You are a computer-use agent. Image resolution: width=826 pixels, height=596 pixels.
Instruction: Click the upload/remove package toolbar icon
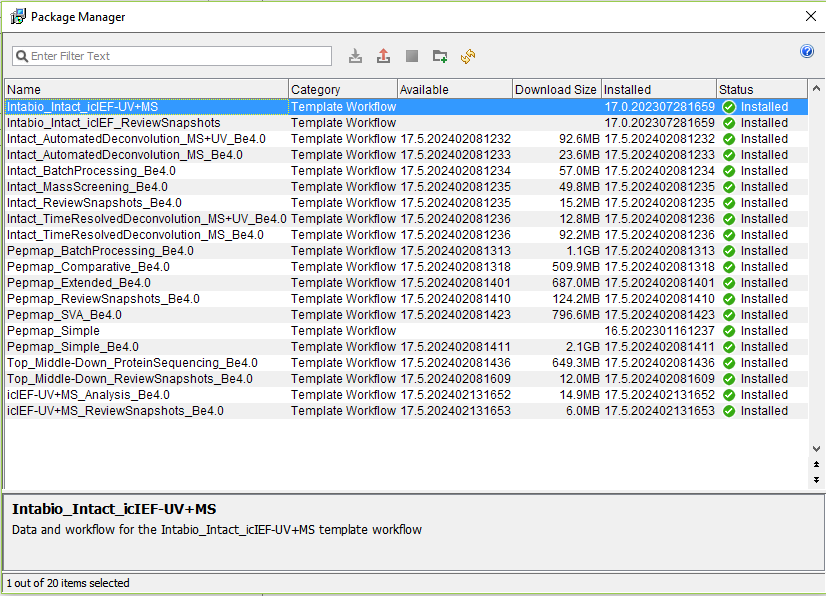[x=384, y=56]
